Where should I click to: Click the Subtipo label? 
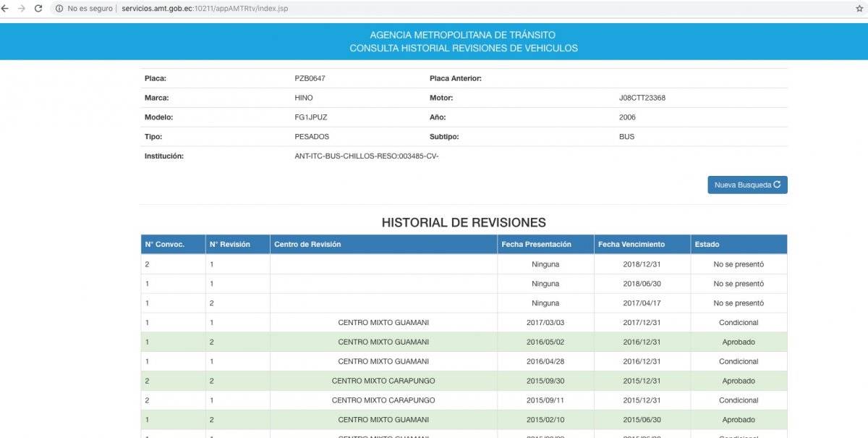[x=444, y=137]
